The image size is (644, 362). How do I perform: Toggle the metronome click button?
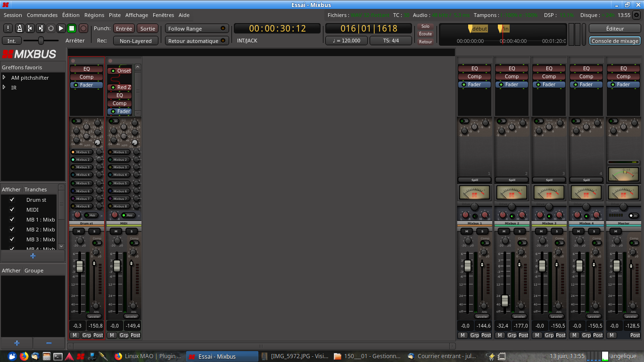click(x=19, y=28)
